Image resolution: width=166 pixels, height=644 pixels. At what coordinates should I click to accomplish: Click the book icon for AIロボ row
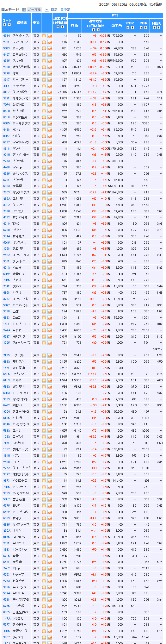pos(44,330)
